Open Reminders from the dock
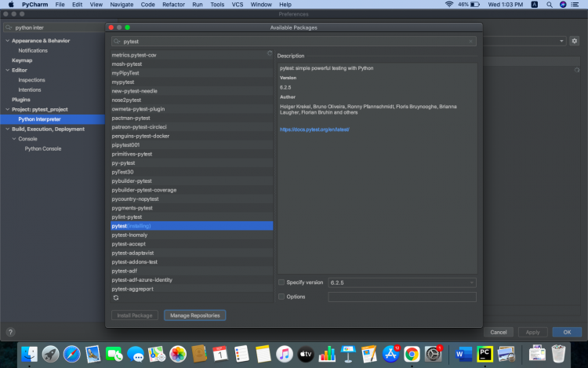 pos(241,354)
